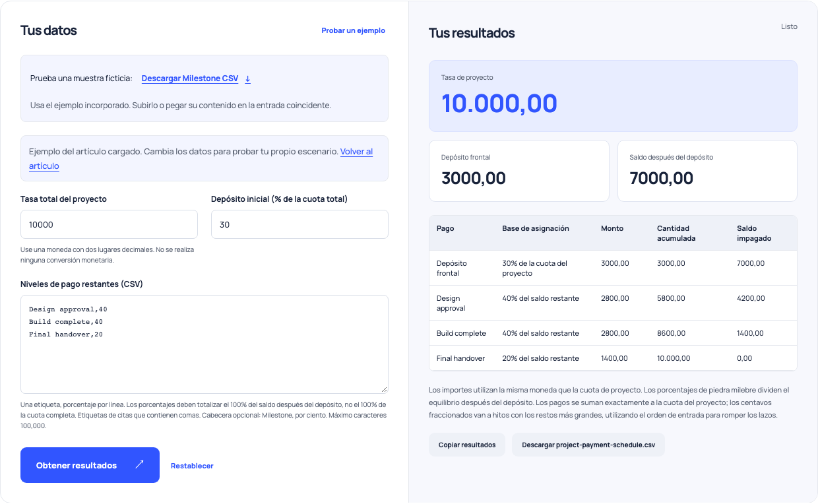
Task: Click the Final handover,20 line in textarea
Action: (66, 334)
